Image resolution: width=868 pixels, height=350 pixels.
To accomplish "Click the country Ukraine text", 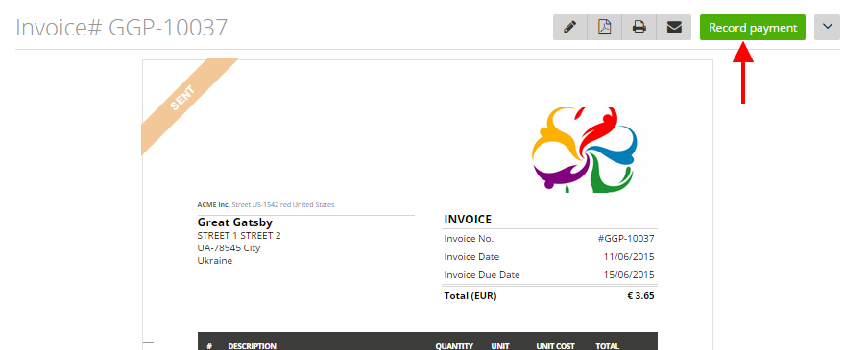I will pyautogui.click(x=215, y=261).
